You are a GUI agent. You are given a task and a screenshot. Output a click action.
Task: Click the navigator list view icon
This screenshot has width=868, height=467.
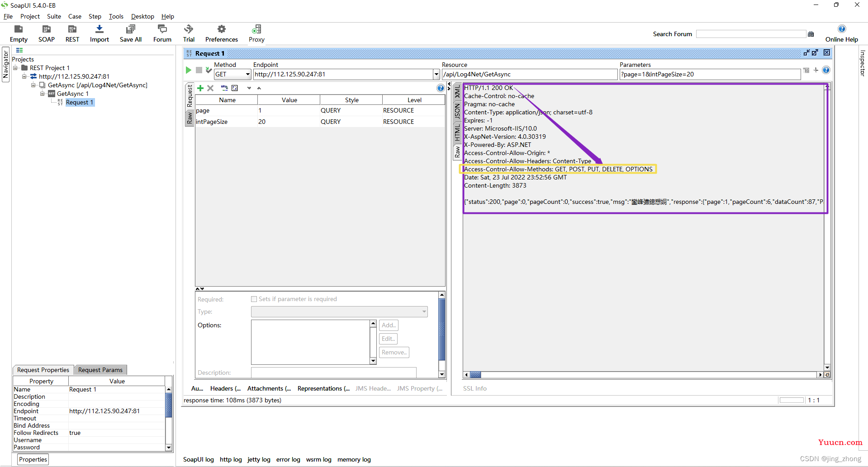coord(19,51)
